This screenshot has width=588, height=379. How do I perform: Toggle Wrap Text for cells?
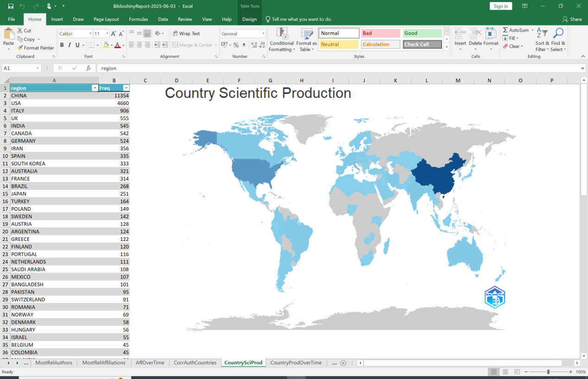[x=186, y=33]
